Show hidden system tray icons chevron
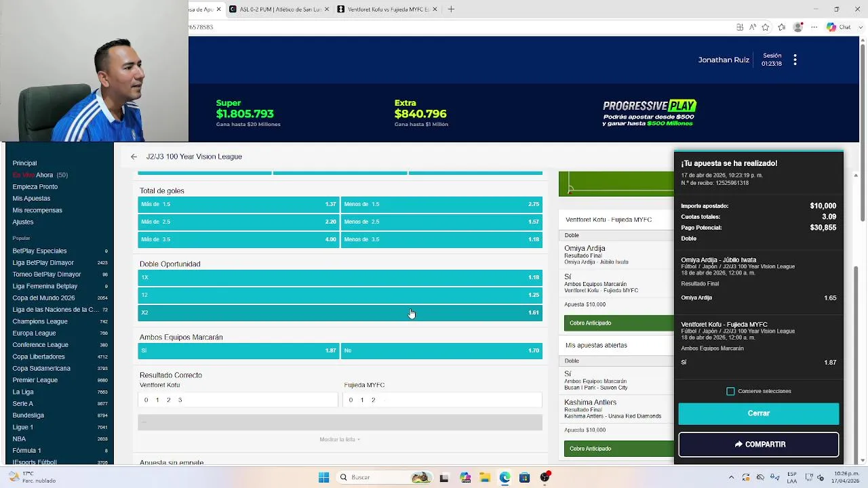 tap(731, 477)
